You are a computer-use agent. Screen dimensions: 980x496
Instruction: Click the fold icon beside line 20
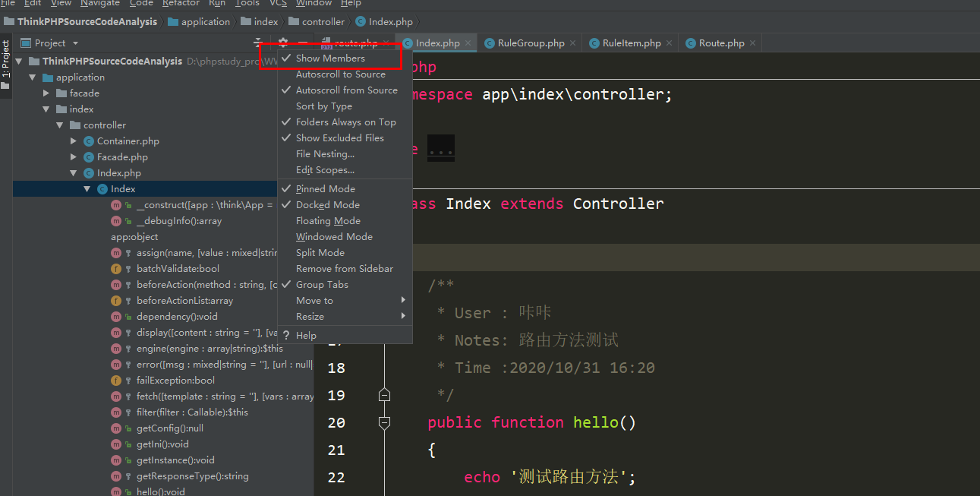(384, 422)
